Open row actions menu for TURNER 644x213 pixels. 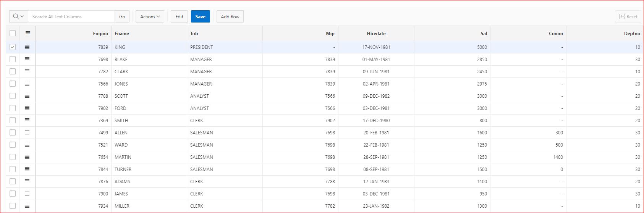click(27, 169)
